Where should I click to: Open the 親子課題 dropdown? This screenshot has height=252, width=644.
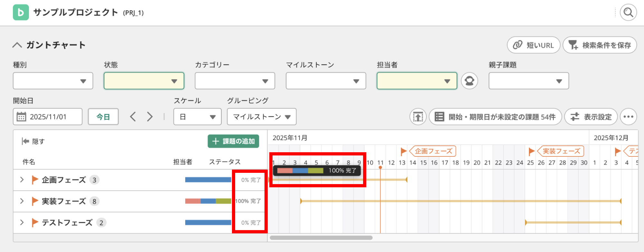(529, 81)
